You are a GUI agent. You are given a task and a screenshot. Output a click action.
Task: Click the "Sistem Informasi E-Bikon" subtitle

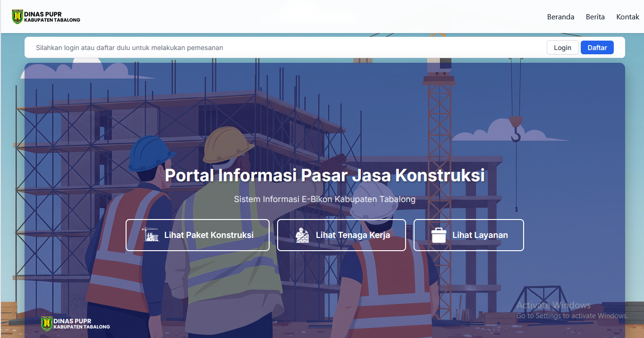pos(324,199)
